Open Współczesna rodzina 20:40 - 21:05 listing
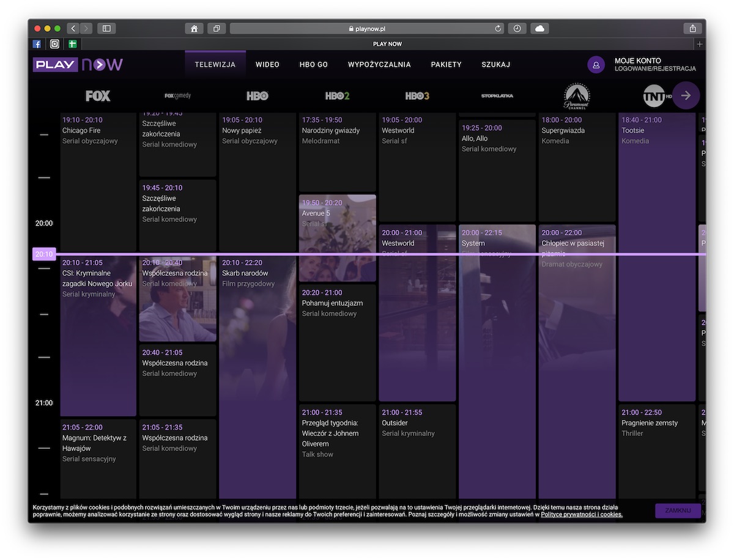Screen dimensions: 734x560 tap(177, 380)
